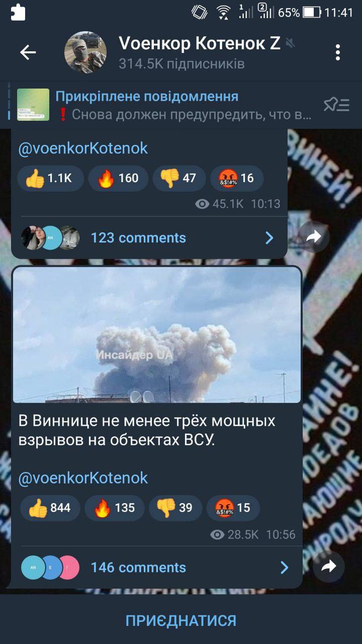Tap the channel avatar of Voенкор Котенок Z
The image size is (362, 644).
tap(85, 52)
